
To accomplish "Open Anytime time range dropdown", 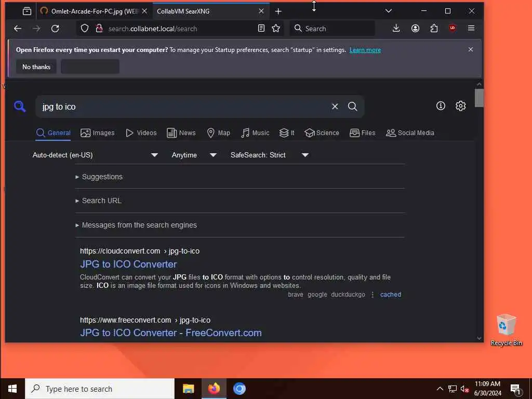I will coord(194,155).
